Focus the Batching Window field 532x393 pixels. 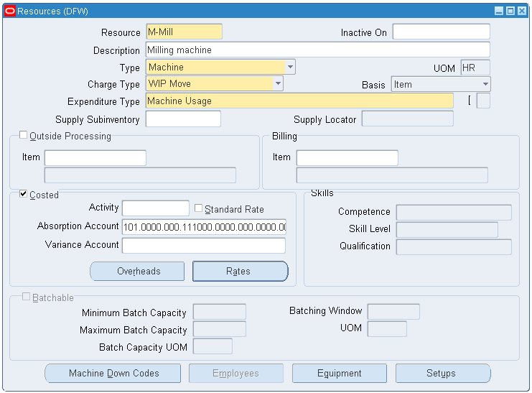coord(393,312)
